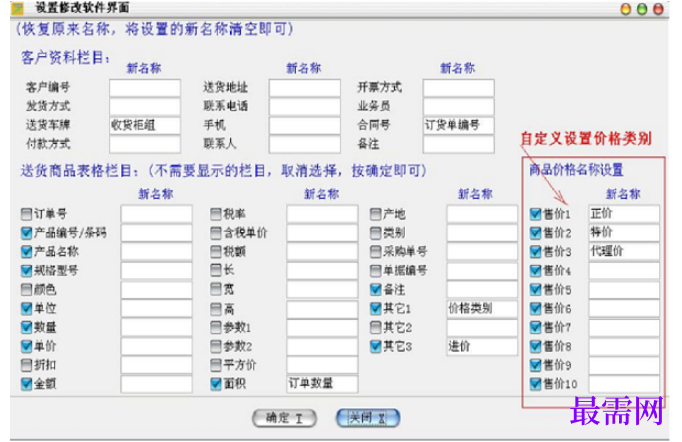
Task: Toggle the 单位 checkbox
Action: [x=27, y=308]
